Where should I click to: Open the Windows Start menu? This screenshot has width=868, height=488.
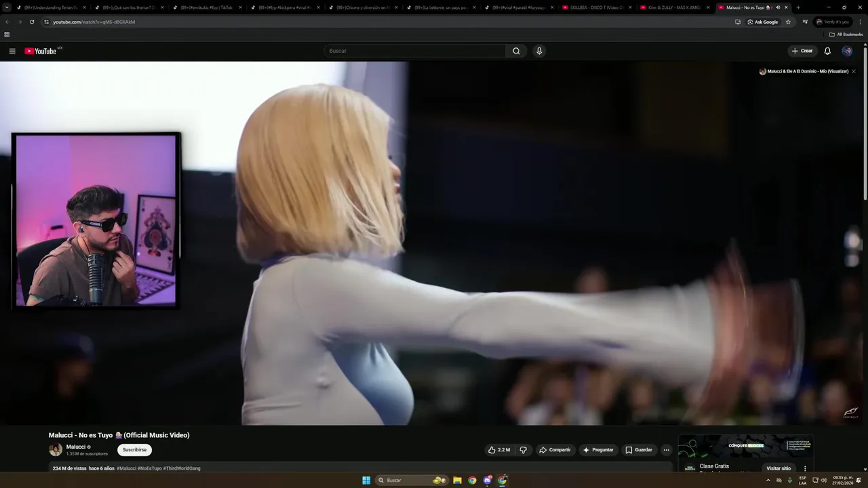(x=366, y=481)
